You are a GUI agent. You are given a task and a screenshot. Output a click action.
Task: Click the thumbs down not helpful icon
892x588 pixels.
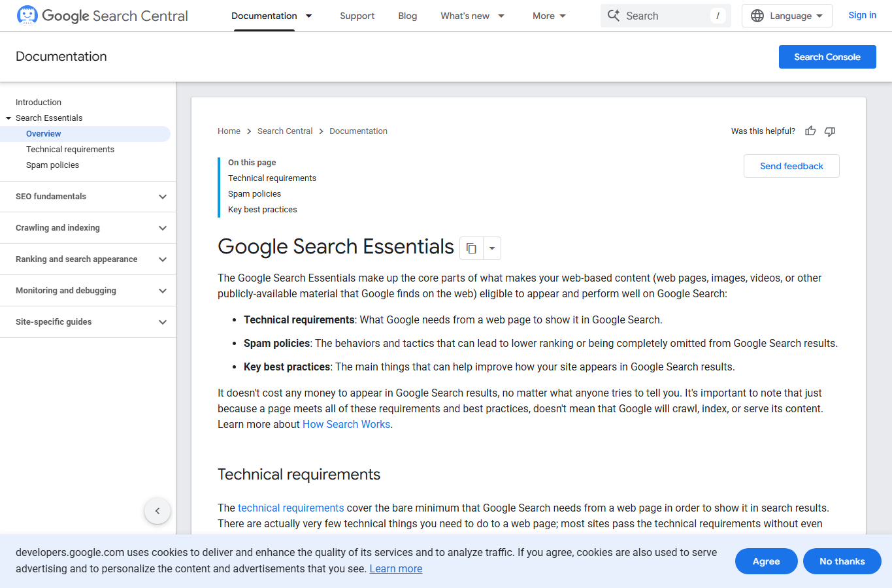[x=830, y=131]
